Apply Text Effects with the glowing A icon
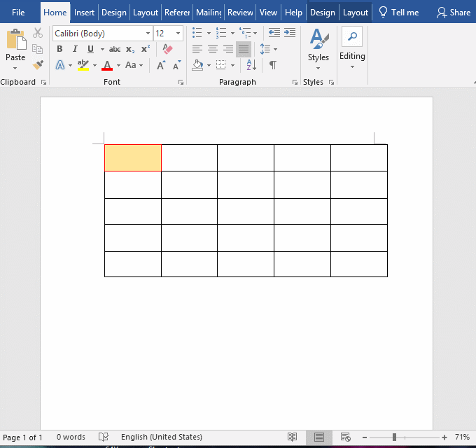 (60, 65)
